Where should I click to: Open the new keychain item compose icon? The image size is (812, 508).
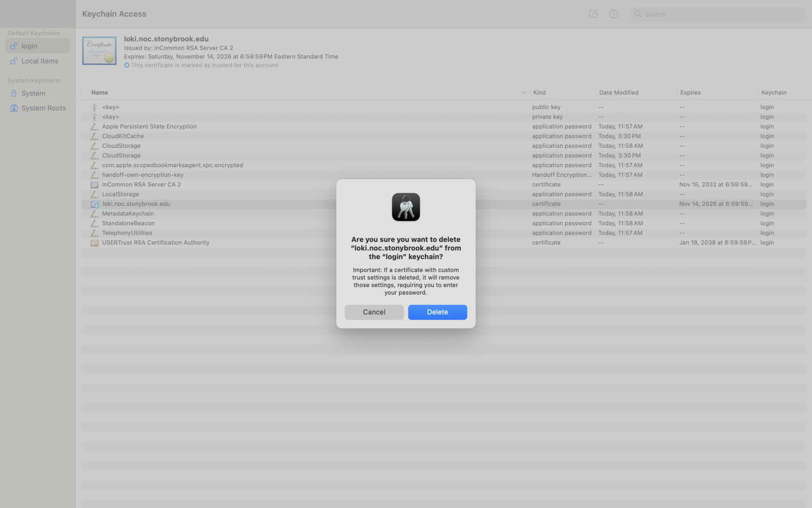pos(593,14)
